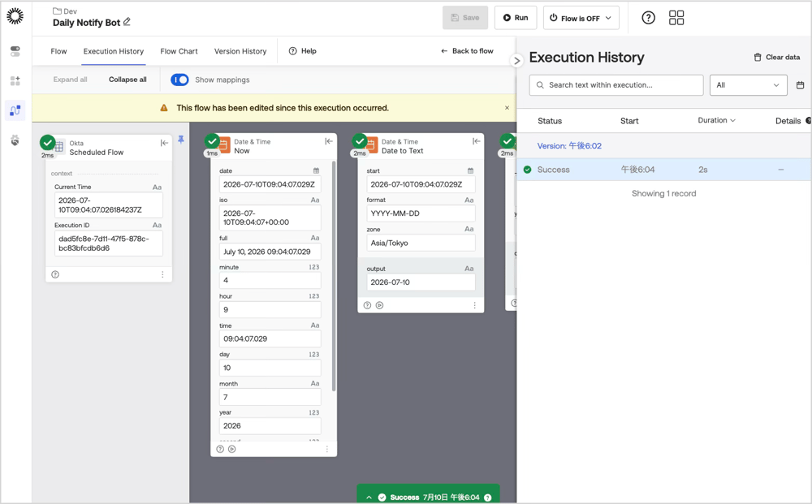Open the Flow is OFF dropdown
The height and width of the screenshot is (504, 812).
point(581,18)
